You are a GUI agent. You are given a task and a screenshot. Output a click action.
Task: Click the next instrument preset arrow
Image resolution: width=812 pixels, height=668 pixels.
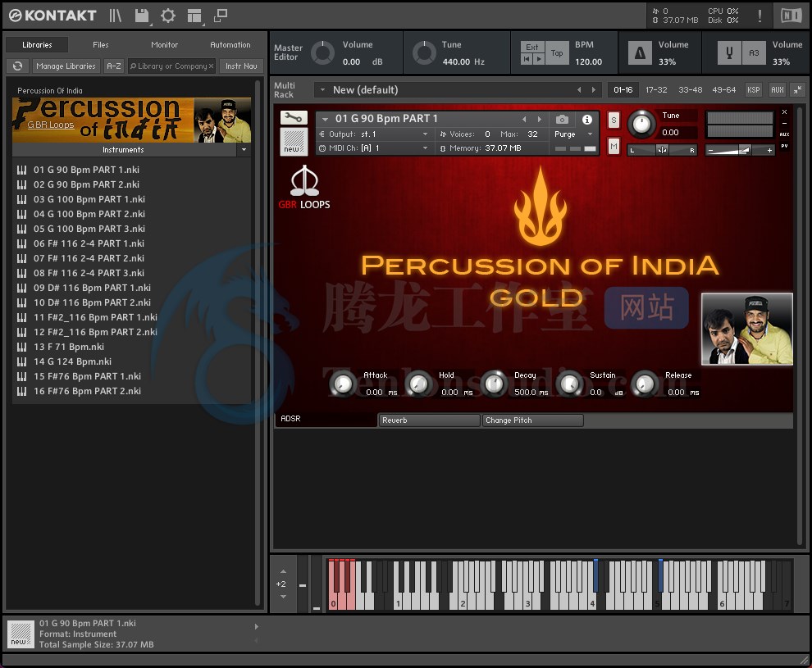pyautogui.click(x=540, y=119)
